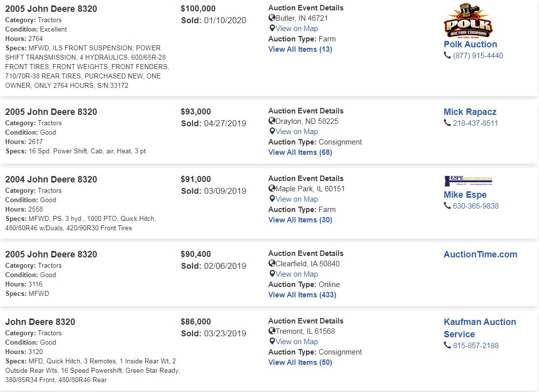Image resolution: width=539 pixels, height=392 pixels.
Task: Click the Polk Auction Company logo
Action: [x=468, y=20]
